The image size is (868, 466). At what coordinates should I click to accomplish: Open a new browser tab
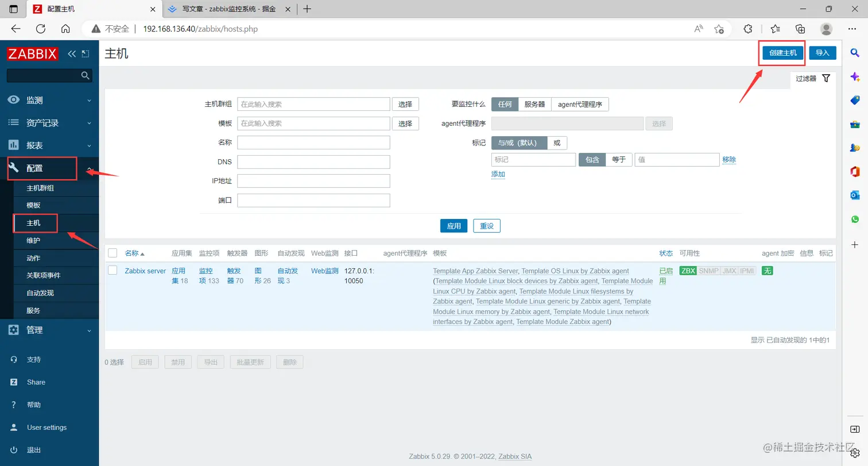[x=307, y=9]
